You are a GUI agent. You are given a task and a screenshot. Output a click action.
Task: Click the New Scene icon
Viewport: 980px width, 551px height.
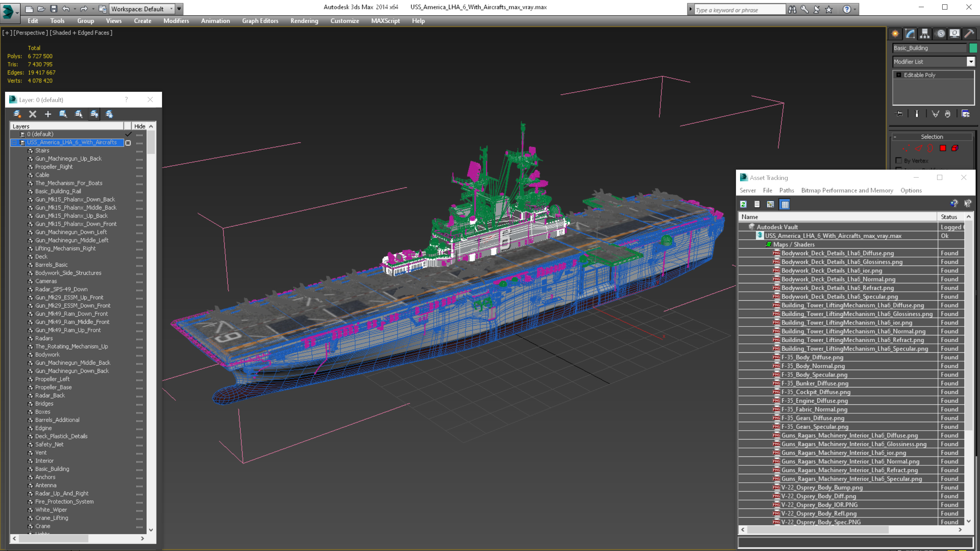(x=29, y=9)
